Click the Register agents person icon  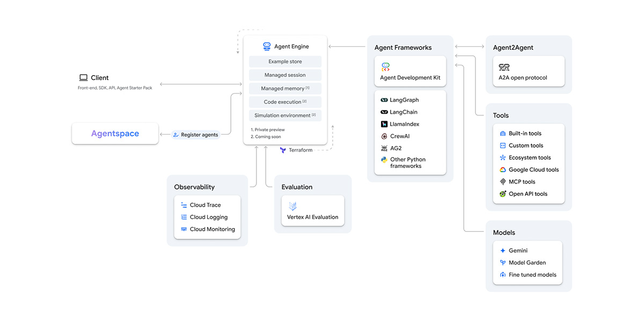(175, 135)
